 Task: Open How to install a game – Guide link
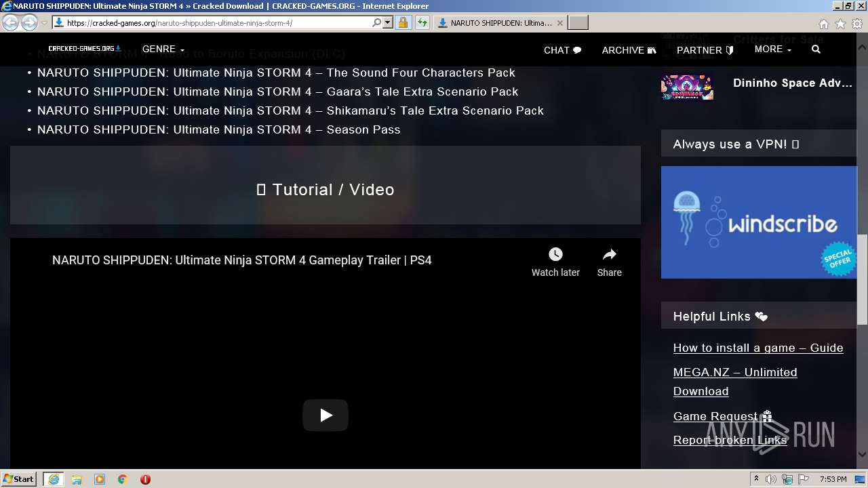coord(758,348)
